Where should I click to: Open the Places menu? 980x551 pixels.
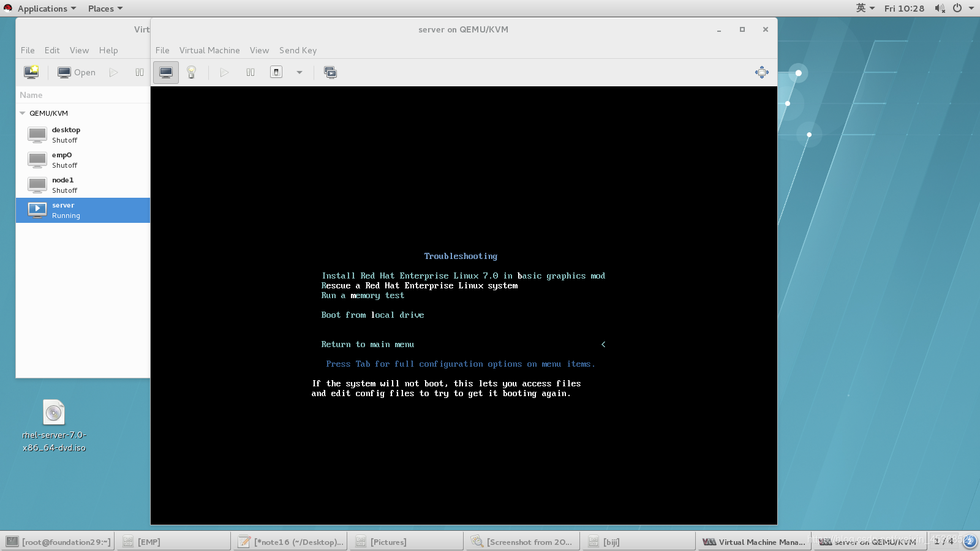click(x=105, y=9)
